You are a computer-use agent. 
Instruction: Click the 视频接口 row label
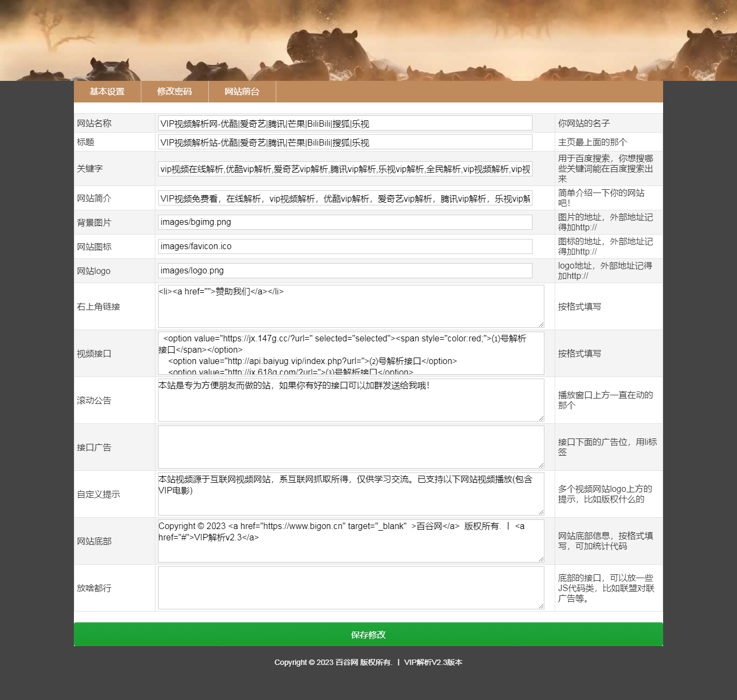coord(94,354)
